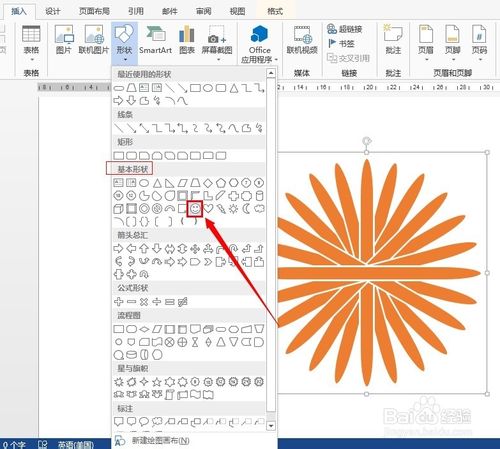This screenshot has height=449, width=500.
Task: Go to the 视图 tab
Action: (237, 11)
